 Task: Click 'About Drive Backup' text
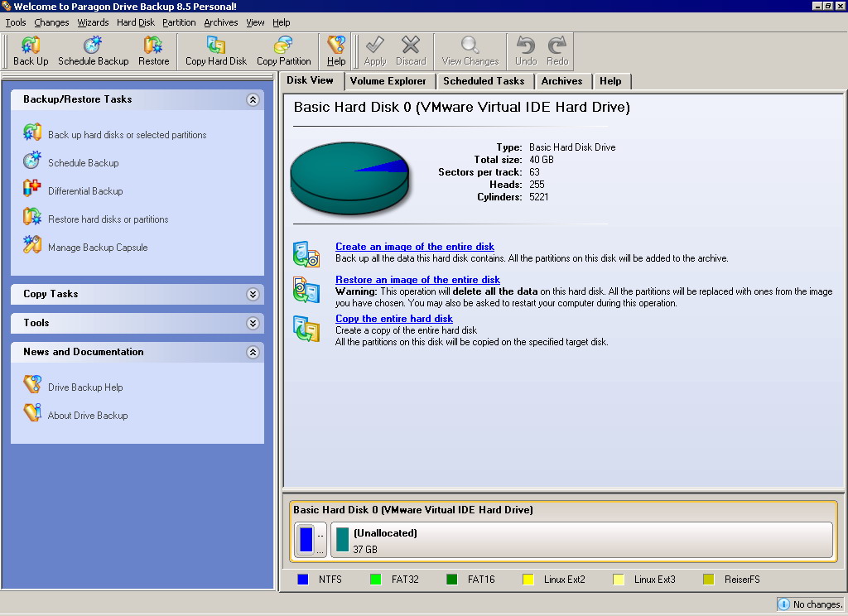coord(88,416)
